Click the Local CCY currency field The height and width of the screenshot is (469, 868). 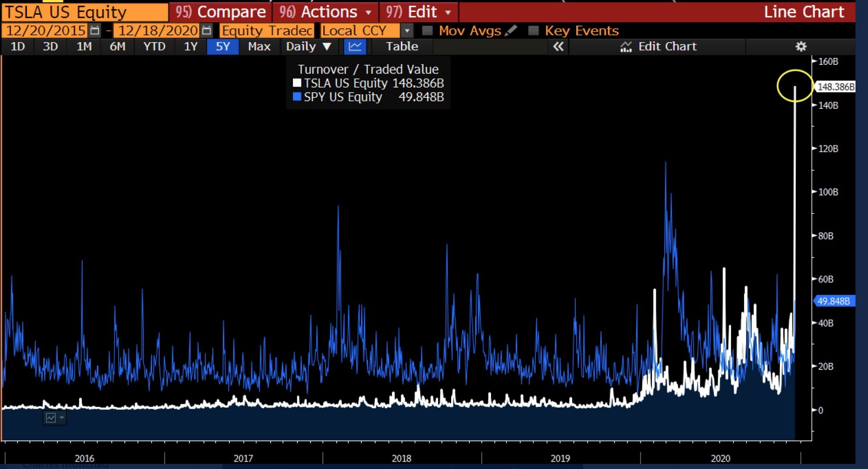point(360,31)
